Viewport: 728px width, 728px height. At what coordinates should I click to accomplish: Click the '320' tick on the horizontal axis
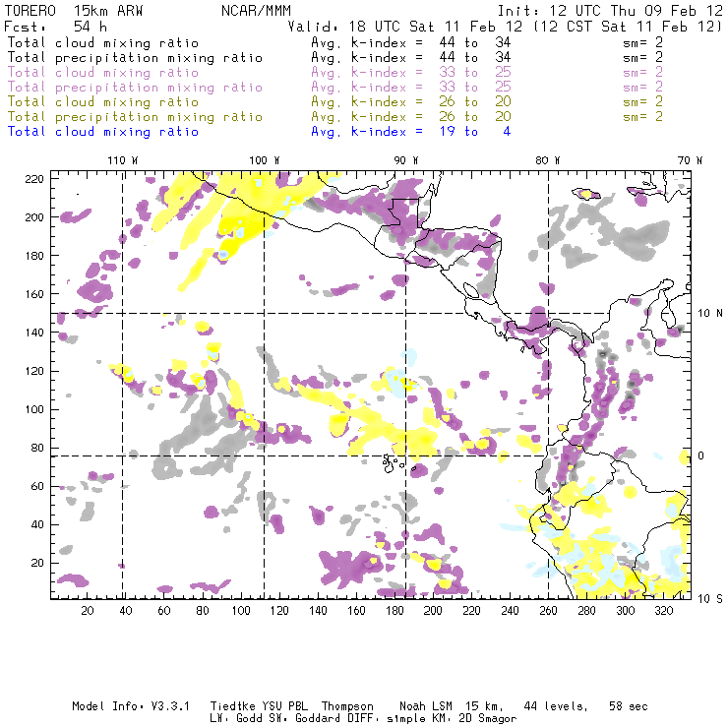(664, 611)
